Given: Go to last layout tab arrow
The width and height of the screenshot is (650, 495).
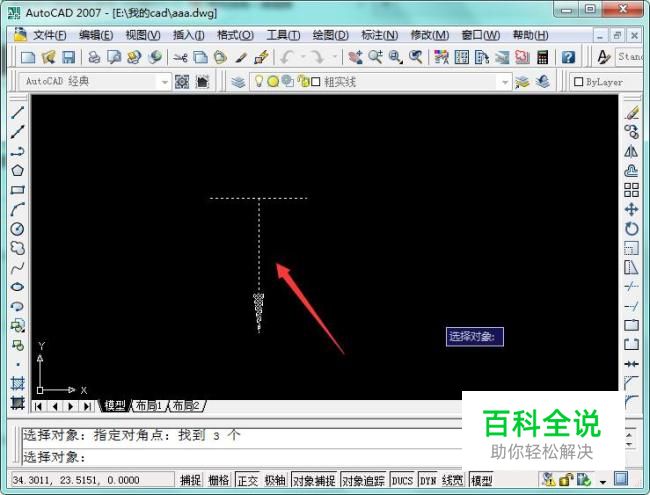Looking at the screenshot, I should tap(87, 406).
